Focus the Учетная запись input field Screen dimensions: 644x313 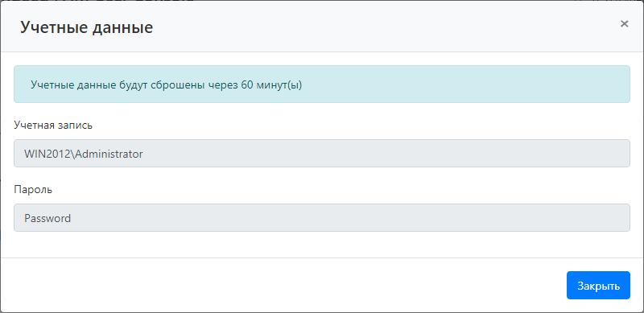click(x=322, y=153)
